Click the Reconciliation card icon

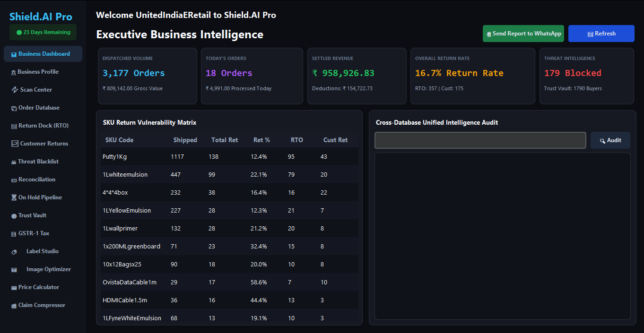click(x=14, y=180)
